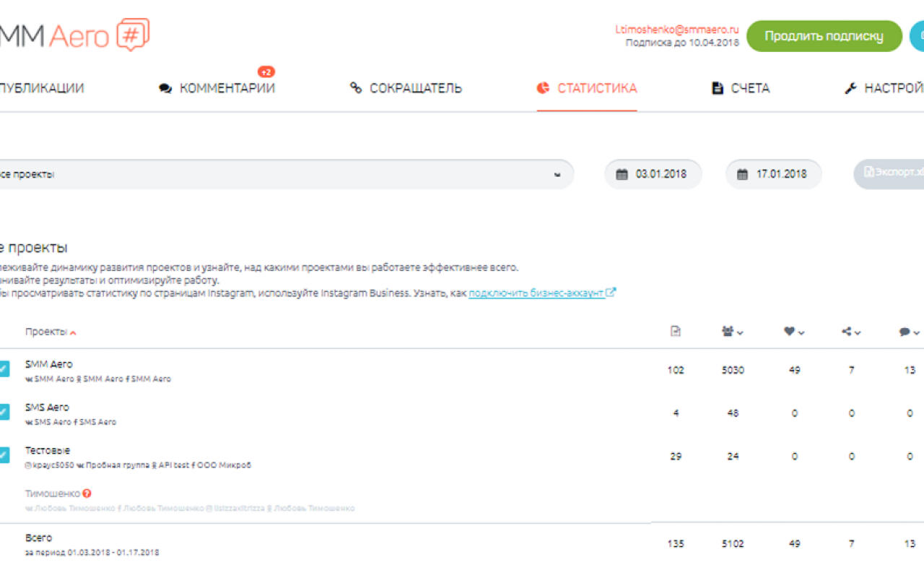The height and width of the screenshot is (578, 924).
Task: Click the calendar icon of the start date
Action: 622,174
